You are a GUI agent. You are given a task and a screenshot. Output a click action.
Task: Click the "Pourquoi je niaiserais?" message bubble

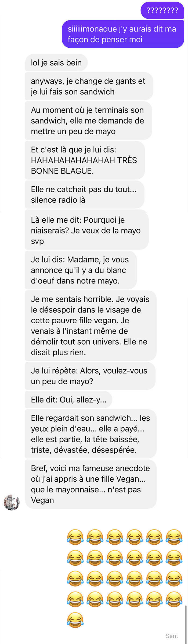pos(86,230)
